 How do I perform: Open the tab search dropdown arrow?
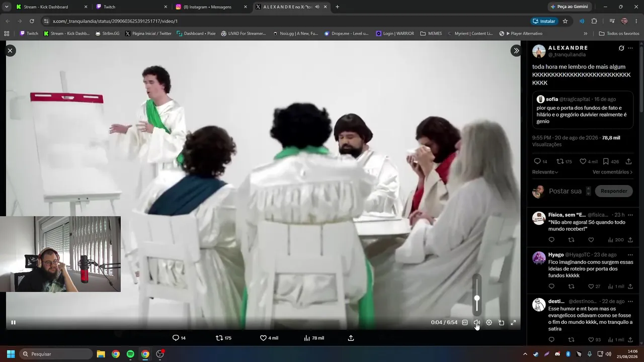(x=6, y=7)
